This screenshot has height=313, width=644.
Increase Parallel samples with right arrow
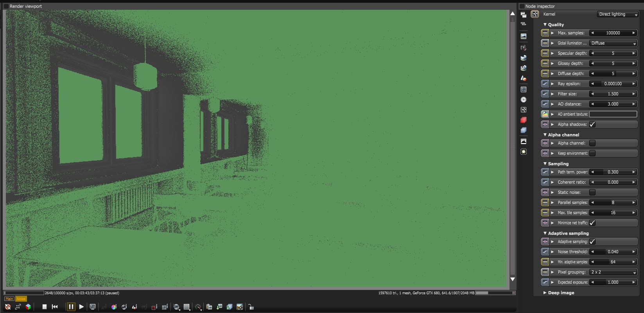(634, 202)
